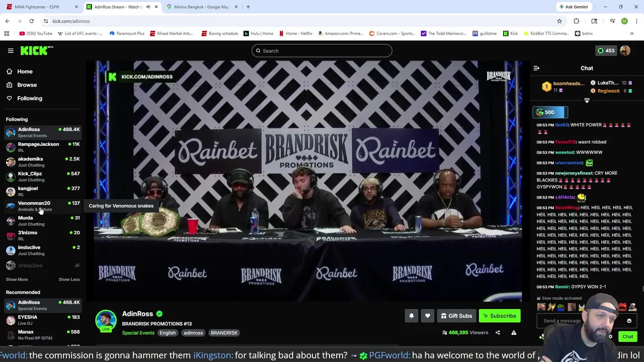Screen dimensions: 644x362
Task: Open the 453 Kicks balance
Action: [605, 51]
